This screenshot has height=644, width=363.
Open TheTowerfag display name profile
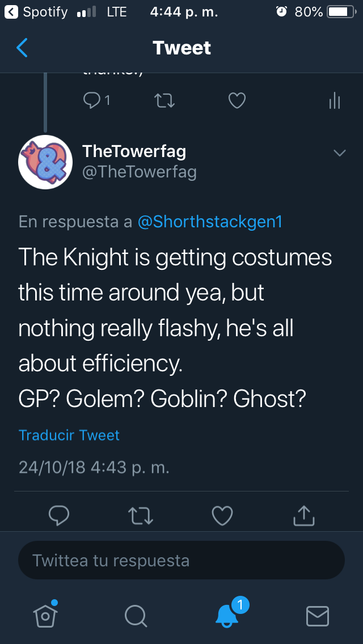(134, 151)
